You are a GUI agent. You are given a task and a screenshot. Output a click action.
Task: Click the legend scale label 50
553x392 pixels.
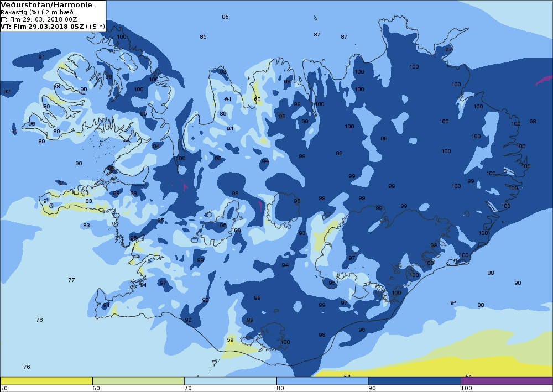4,389
